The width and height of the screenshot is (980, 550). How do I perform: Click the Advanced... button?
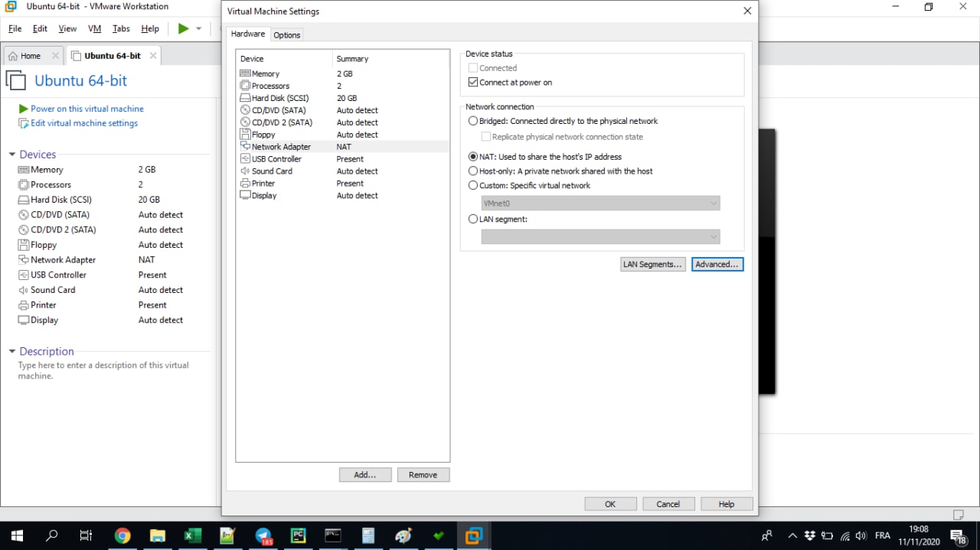tap(717, 264)
